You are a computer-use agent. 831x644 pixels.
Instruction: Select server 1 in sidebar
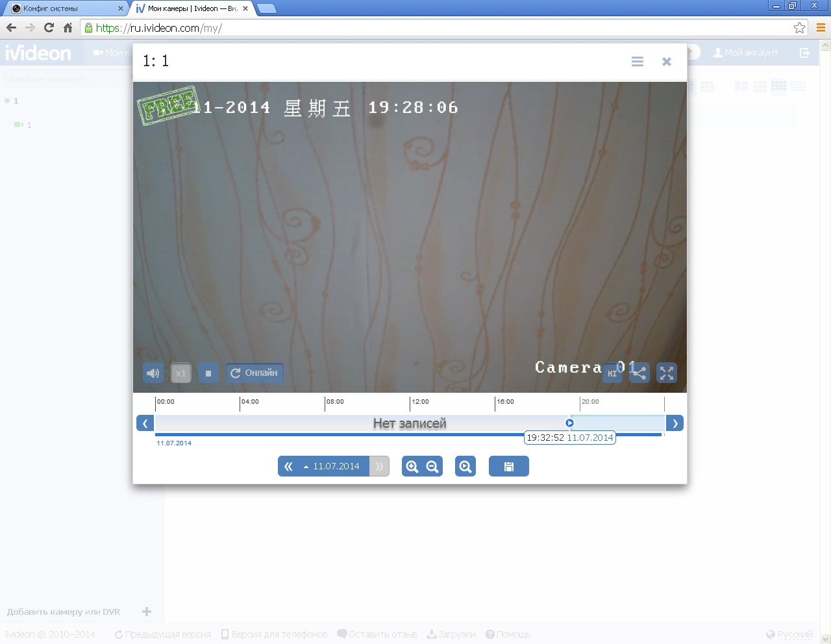coord(12,101)
